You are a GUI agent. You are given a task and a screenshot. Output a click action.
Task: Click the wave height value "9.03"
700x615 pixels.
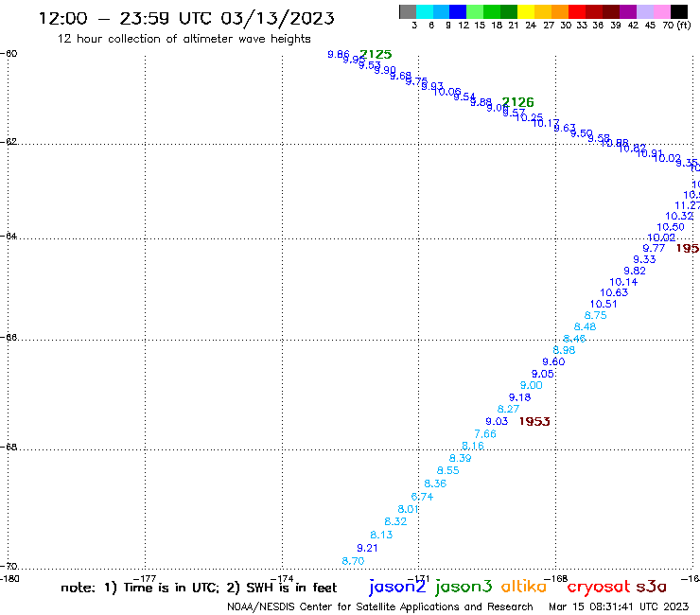[497, 422]
